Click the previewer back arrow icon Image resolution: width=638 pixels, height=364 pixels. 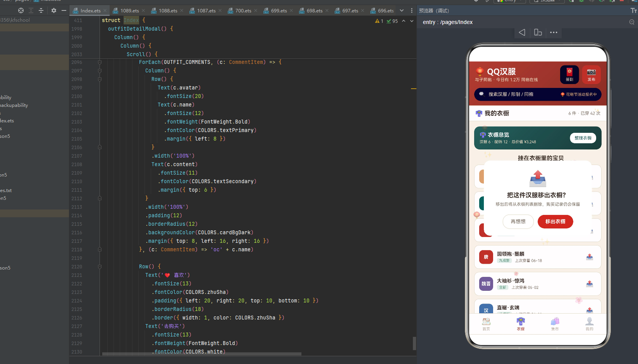pos(522,33)
